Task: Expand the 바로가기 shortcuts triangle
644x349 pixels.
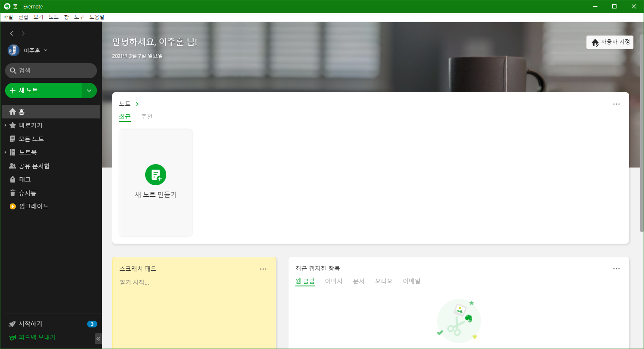Action: 5,125
